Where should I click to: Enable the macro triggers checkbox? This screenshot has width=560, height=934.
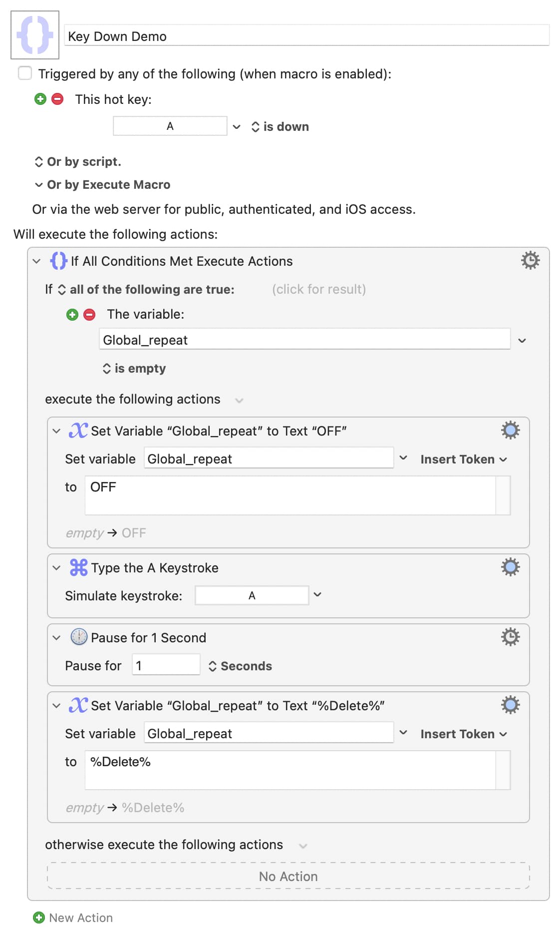[25, 73]
